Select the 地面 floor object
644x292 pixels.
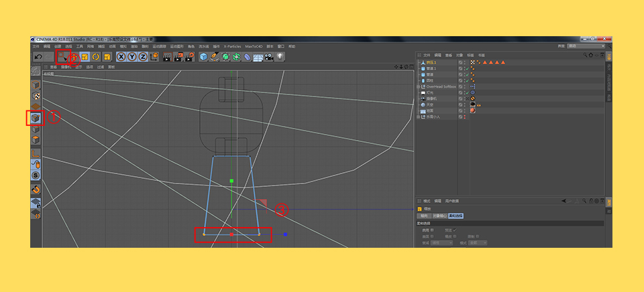coord(429,111)
